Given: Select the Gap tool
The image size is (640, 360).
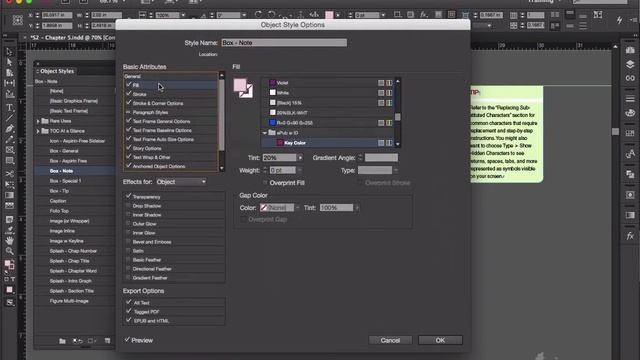Looking at the screenshot, I should 9,83.
